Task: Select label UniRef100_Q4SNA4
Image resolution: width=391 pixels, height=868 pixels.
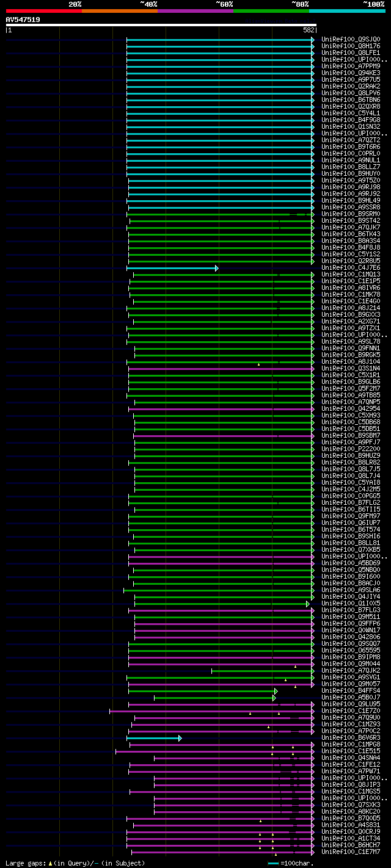Action: pos(351,758)
